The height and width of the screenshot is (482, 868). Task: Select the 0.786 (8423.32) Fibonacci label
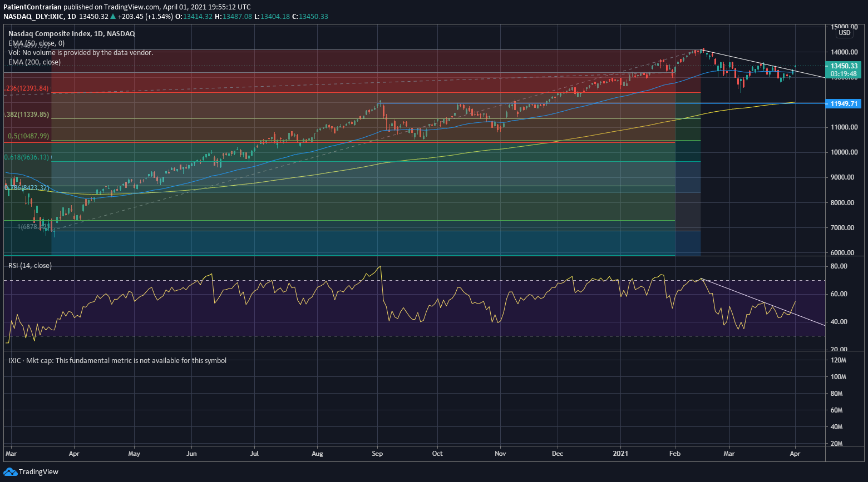27,188
